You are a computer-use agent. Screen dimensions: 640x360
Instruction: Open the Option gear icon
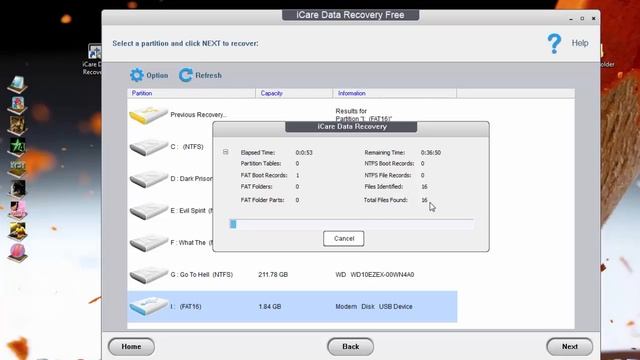click(x=137, y=75)
